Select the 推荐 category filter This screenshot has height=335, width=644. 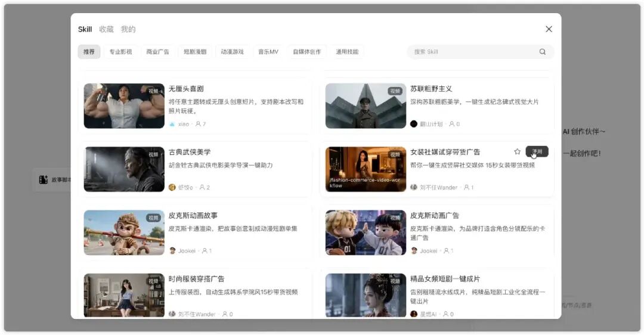(89, 52)
